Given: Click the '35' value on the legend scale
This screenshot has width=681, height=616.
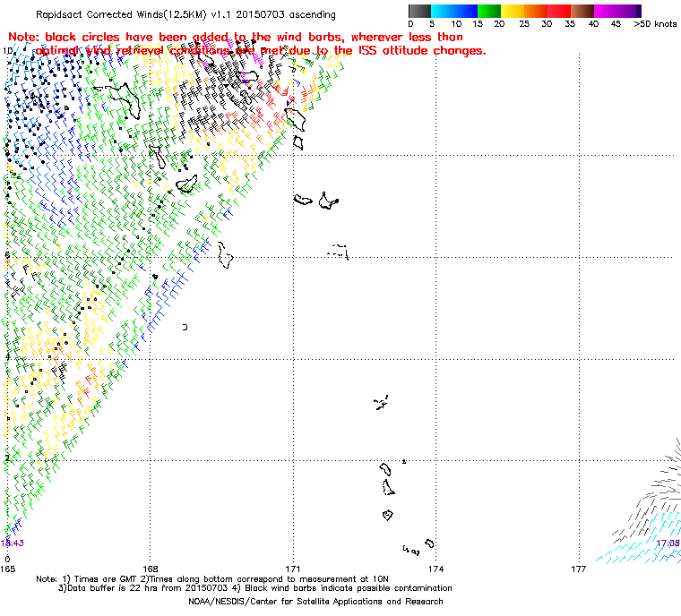Looking at the screenshot, I should pyautogui.click(x=570, y=24).
